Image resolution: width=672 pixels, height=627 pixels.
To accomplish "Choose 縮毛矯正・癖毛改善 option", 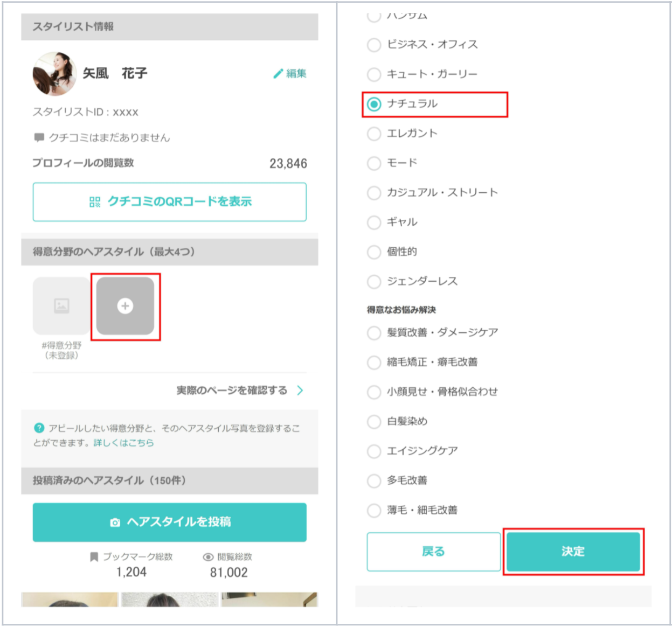I will click(373, 363).
